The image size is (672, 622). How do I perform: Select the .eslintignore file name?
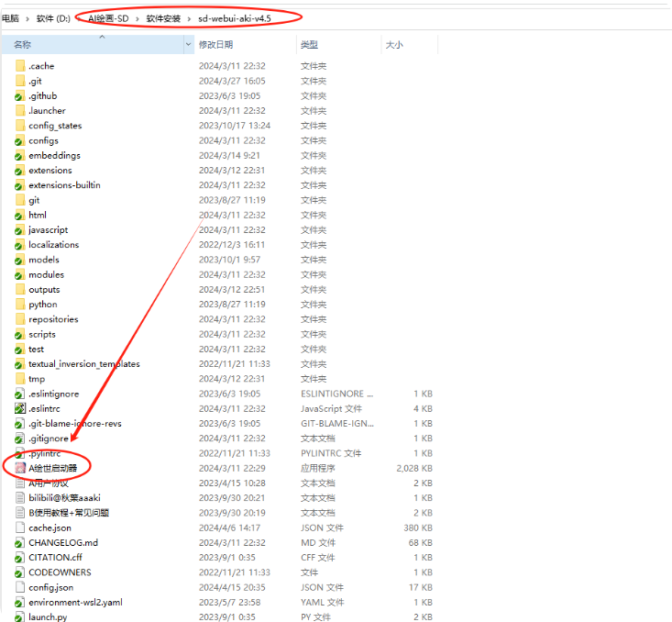tap(53, 394)
